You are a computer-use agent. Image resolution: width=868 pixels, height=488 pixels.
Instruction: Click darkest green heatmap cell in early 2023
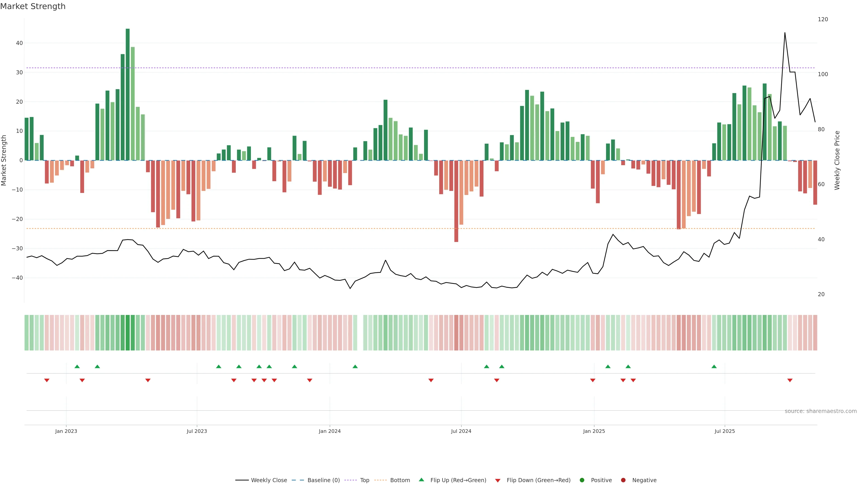tap(128, 333)
